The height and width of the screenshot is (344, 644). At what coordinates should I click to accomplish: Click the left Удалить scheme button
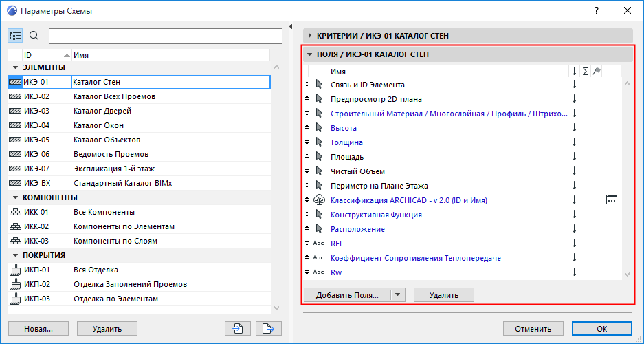pyautogui.click(x=107, y=329)
